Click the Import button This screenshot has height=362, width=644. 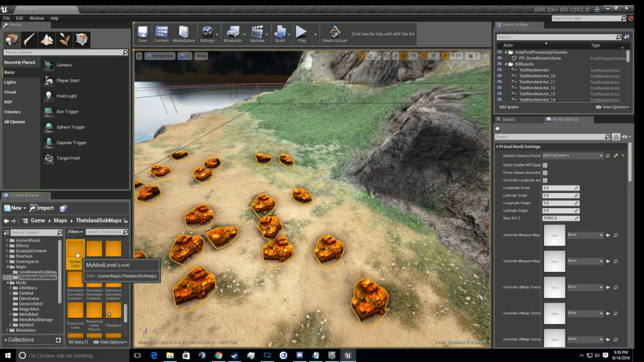[x=42, y=208]
